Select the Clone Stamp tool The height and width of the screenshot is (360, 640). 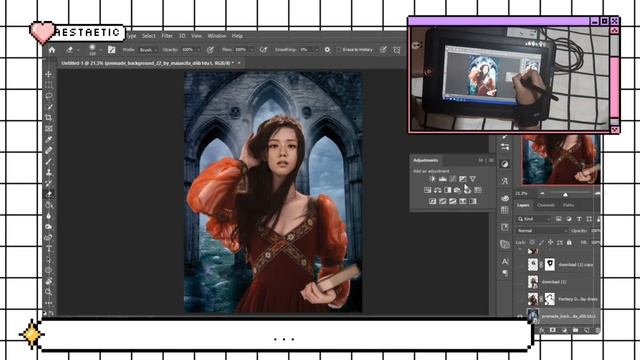pyautogui.click(x=49, y=172)
